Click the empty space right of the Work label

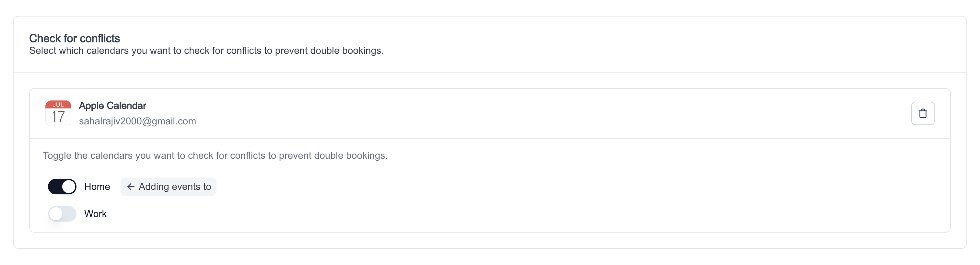click(x=495, y=214)
